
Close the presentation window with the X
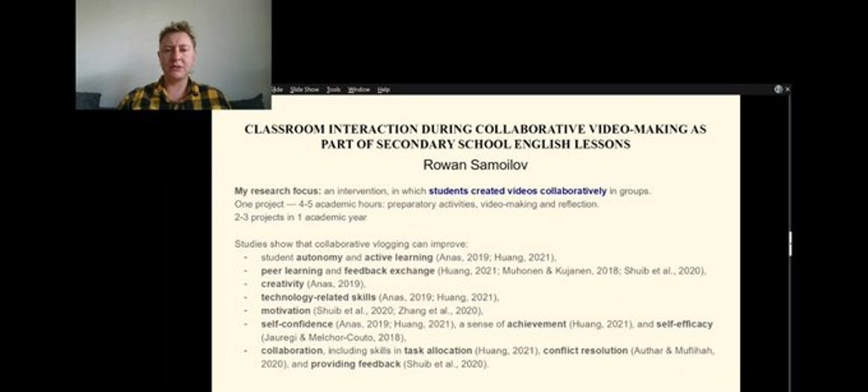point(787,89)
